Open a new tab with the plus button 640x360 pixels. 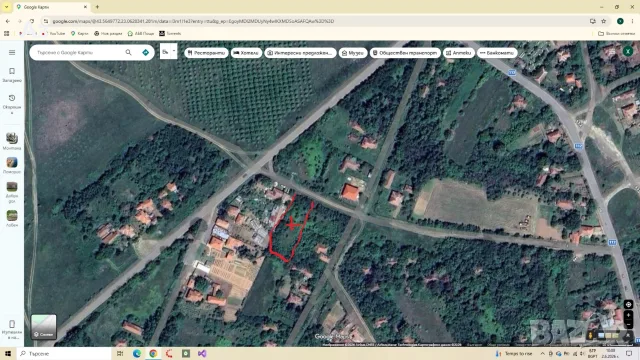[97, 7]
